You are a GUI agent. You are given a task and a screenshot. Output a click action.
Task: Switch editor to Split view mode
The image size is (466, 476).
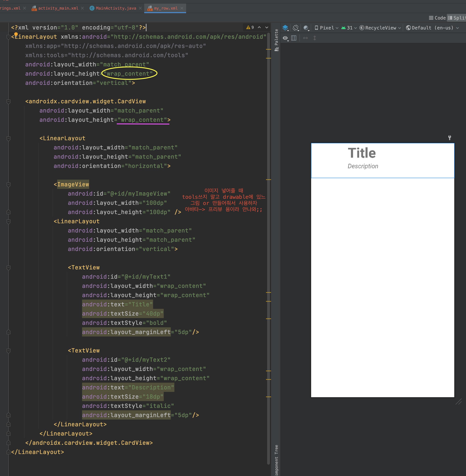pos(457,18)
